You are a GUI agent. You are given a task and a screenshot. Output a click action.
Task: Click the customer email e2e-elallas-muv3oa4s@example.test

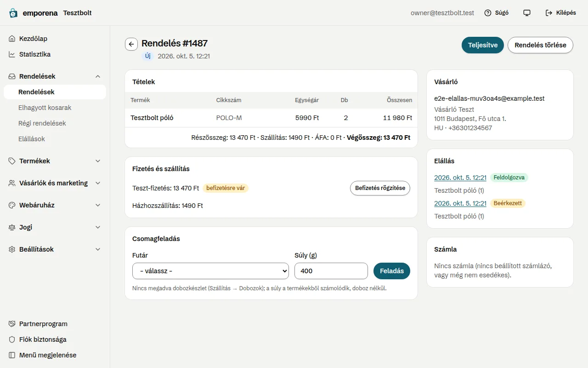(x=489, y=98)
